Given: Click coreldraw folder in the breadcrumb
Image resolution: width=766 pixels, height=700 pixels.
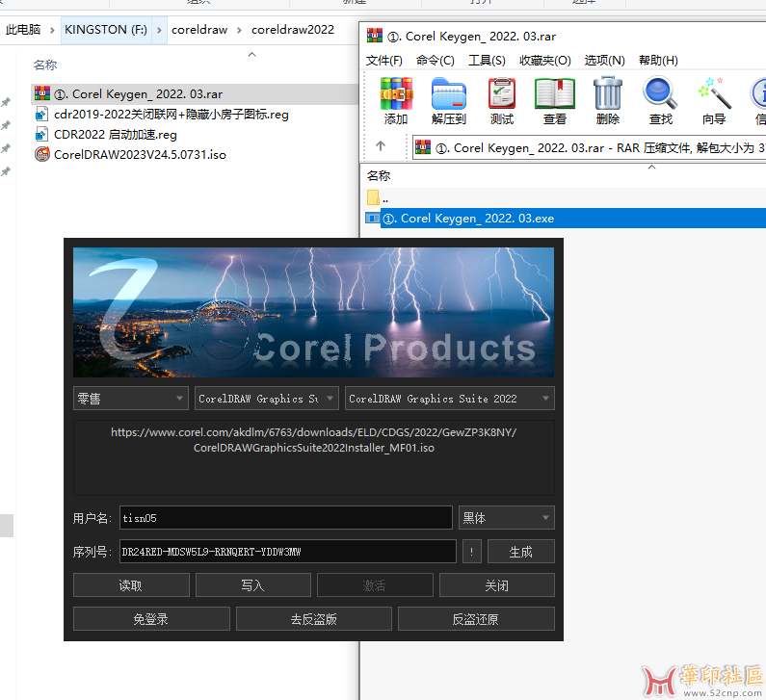Looking at the screenshot, I should [x=199, y=30].
